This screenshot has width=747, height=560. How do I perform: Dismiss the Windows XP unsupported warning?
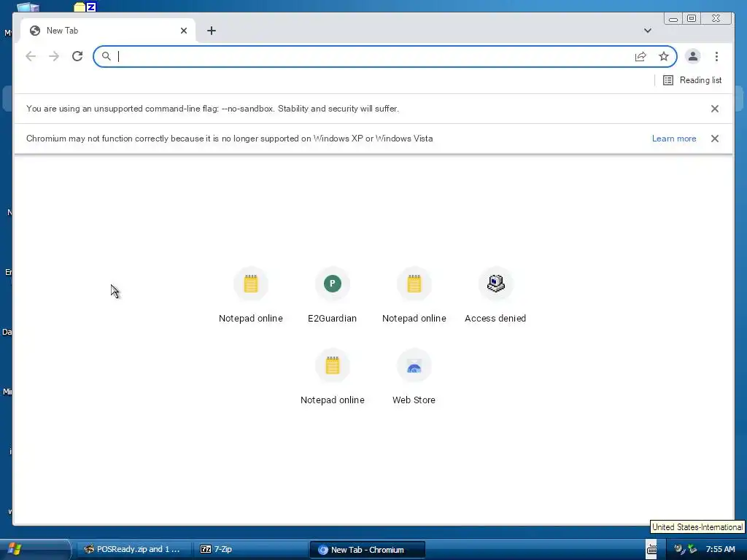point(715,139)
